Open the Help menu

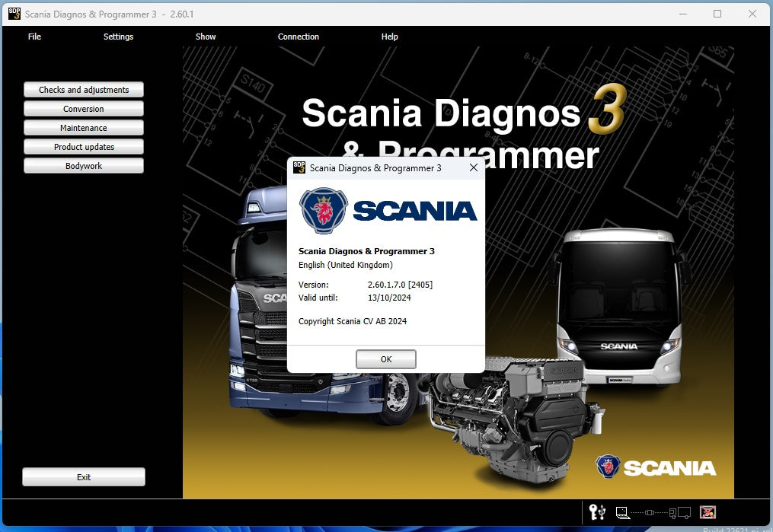(x=389, y=37)
